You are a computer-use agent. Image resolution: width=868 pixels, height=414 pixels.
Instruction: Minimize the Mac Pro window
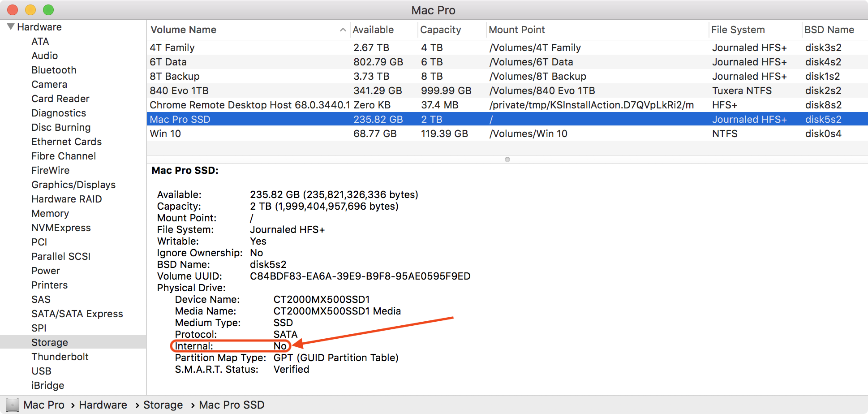point(30,10)
